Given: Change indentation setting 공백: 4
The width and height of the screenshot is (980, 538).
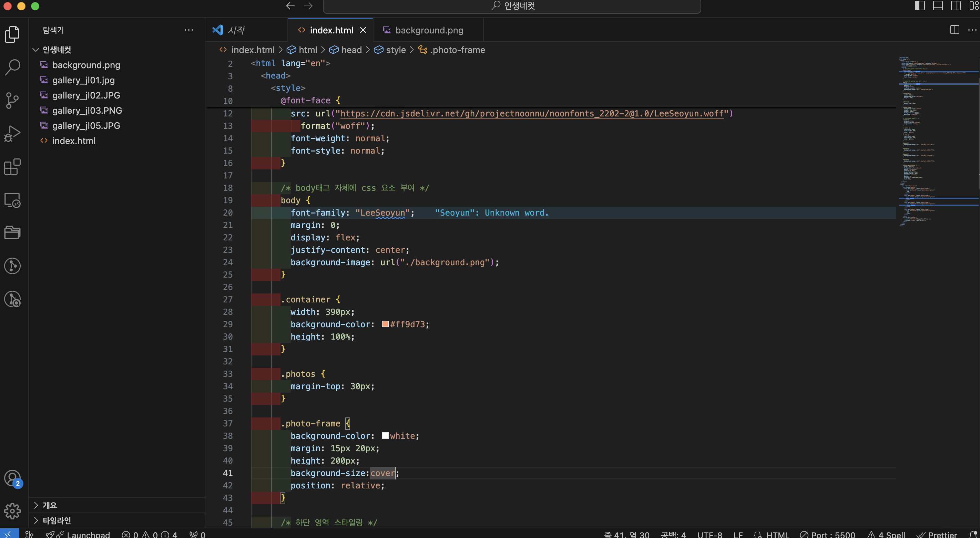Looking at the screenshot, I should coord(673,534).
